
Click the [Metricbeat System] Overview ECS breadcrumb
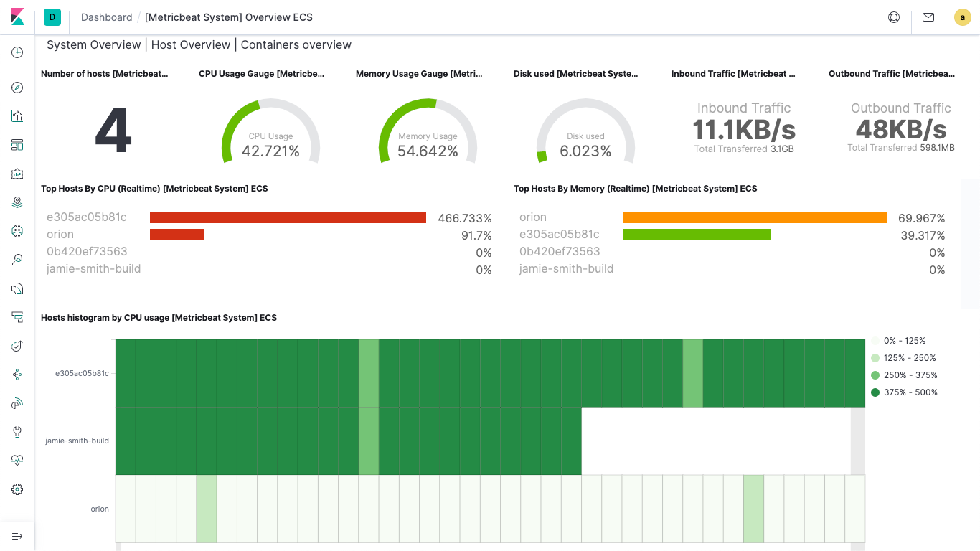(229, 17)
